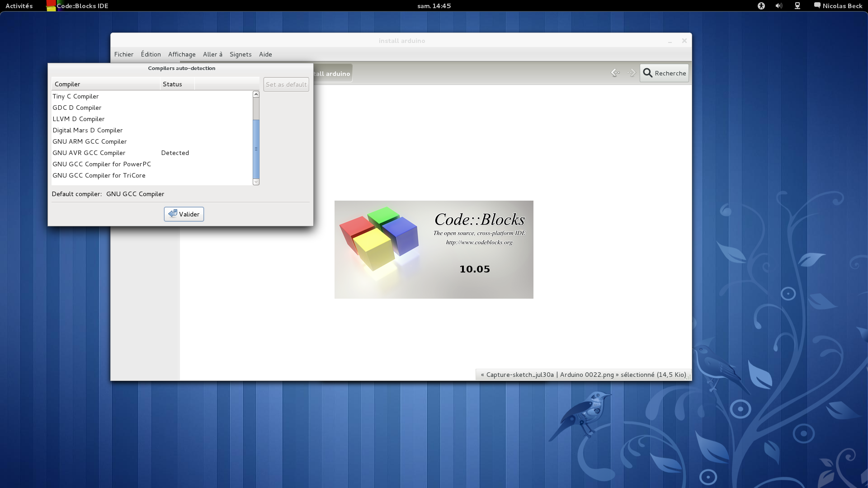The width and height of the screenshot is (868, 488).
Task: Select GNU ARM GCC Compiler row
Action: click(152, 141)
